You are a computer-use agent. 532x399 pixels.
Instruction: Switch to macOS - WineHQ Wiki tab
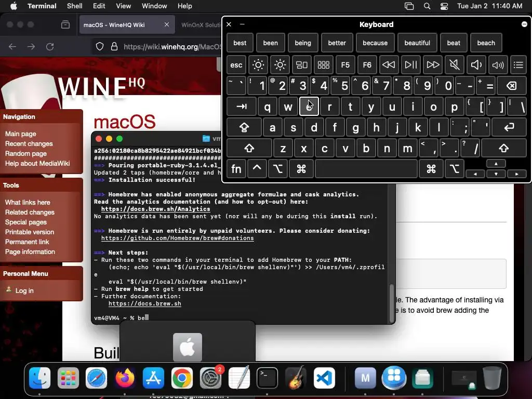[127, 25]
